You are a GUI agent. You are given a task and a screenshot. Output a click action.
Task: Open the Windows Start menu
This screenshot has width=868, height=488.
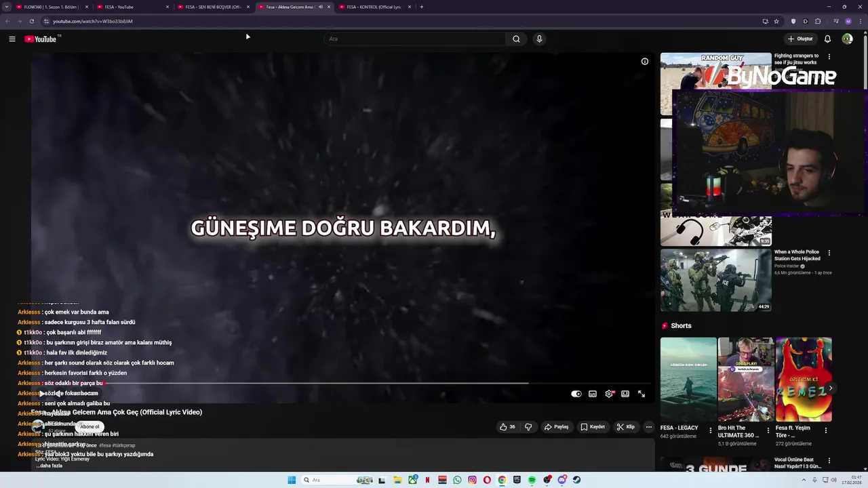(x=292, y=480)
